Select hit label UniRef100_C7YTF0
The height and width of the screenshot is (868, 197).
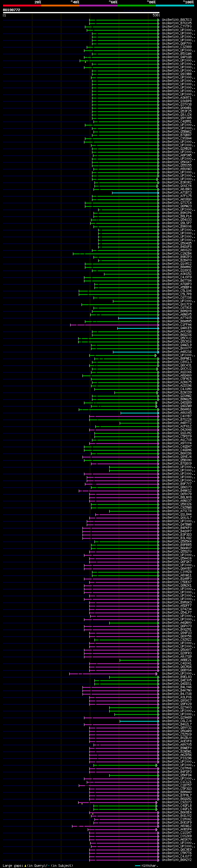177,26
